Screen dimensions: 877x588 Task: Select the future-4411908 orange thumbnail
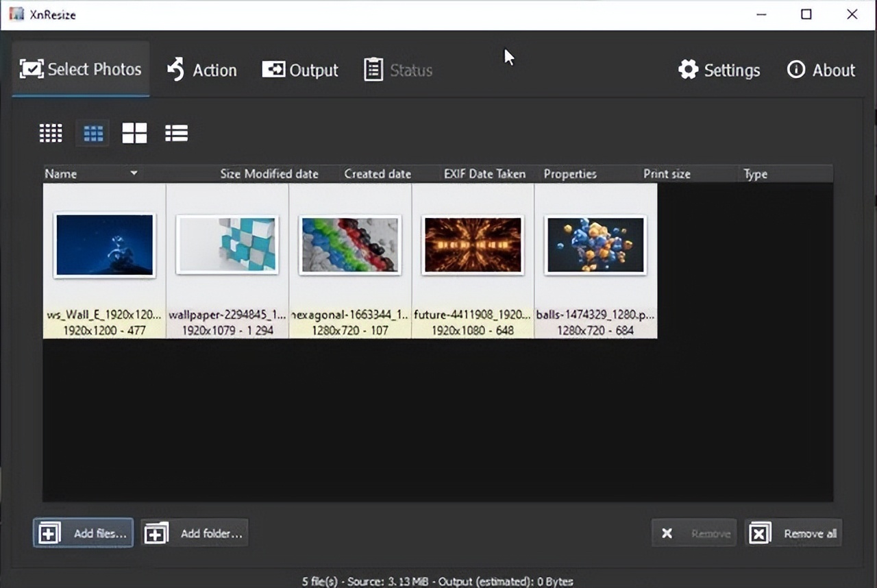point(473,245)
